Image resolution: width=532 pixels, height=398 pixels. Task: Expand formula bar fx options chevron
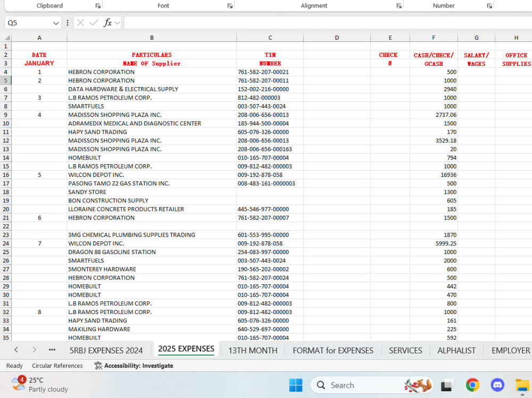(x=118, y=23)
